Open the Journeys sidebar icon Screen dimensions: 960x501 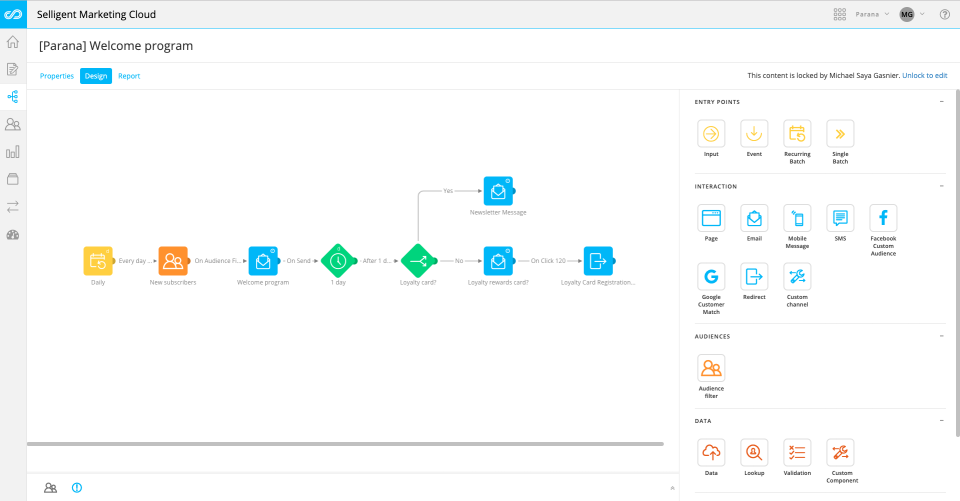tap(13, 97)
